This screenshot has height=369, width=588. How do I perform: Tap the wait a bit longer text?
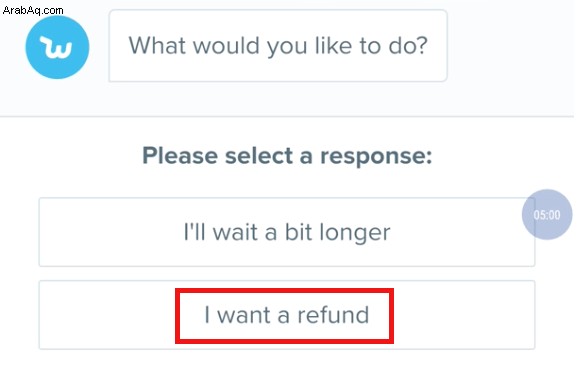(x=287, y=232)
